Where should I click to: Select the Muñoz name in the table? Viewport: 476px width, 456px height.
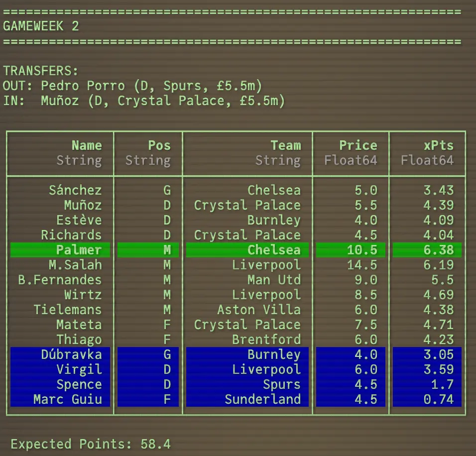click(x=83, y=205)
